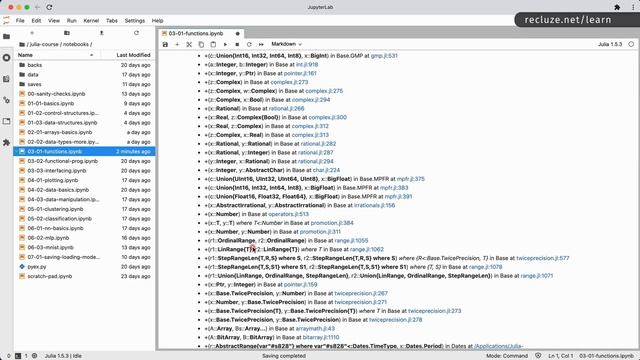Click the trusted notebook shield icon in status bar
640x360 pixels.
click(538, 356)
